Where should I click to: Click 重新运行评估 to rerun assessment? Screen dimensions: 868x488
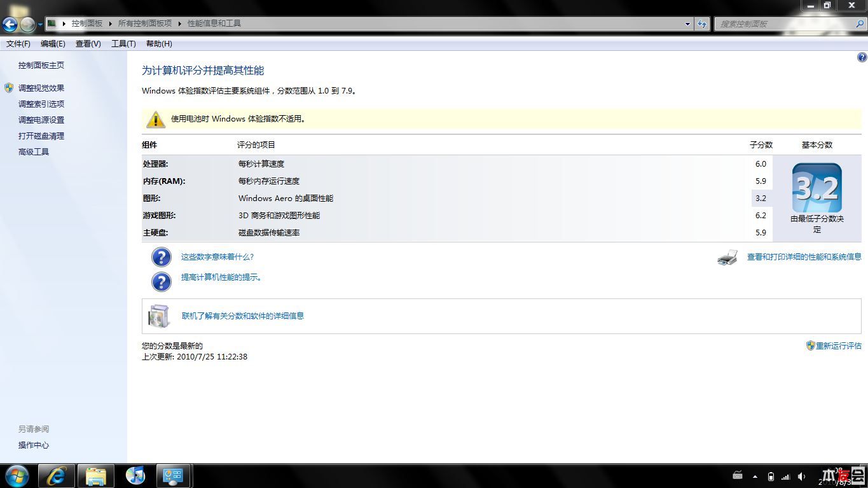839,345
